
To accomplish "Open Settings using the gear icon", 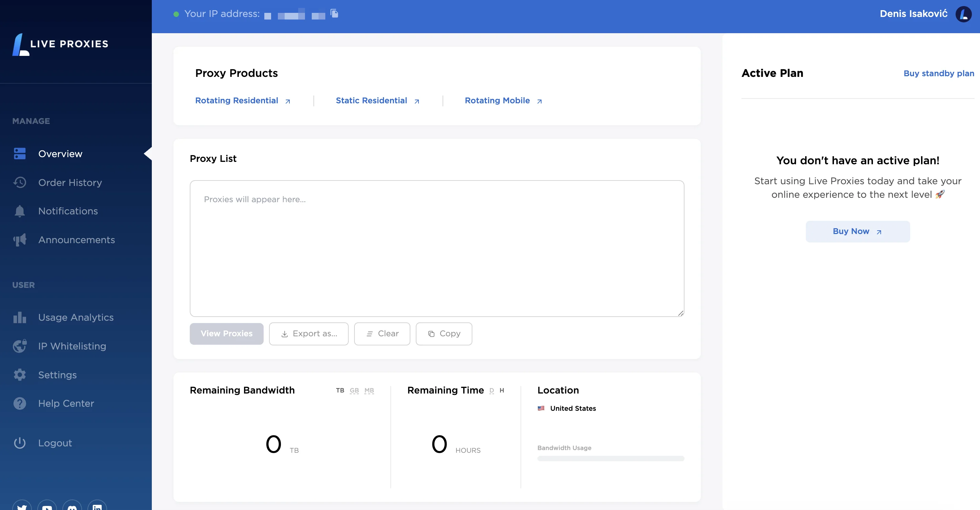I will [x=19, y=375].
